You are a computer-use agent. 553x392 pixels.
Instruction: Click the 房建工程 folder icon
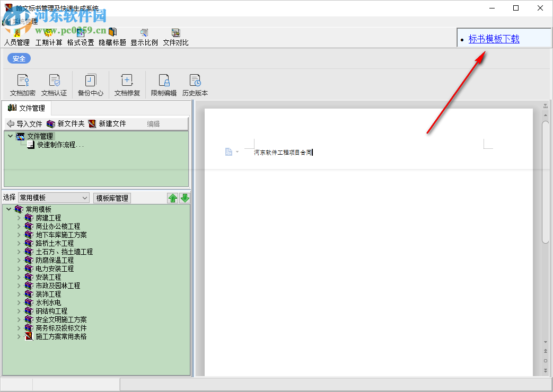29,218
